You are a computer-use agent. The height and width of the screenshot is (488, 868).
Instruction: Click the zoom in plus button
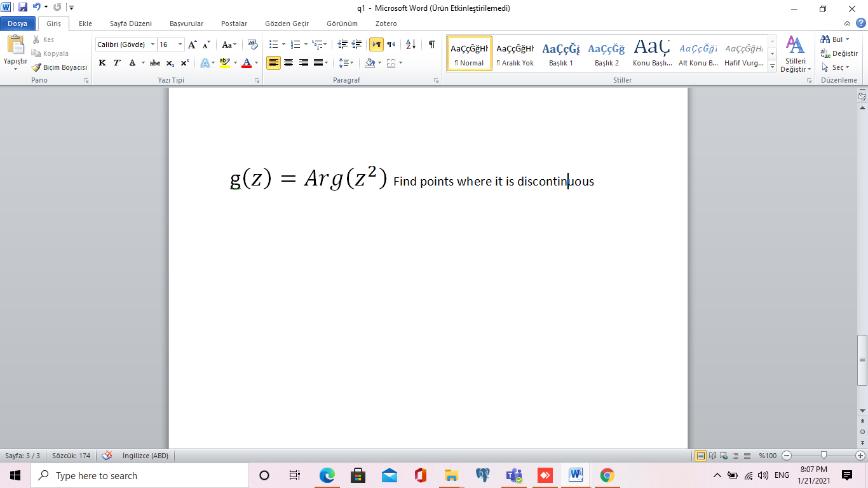860,456
